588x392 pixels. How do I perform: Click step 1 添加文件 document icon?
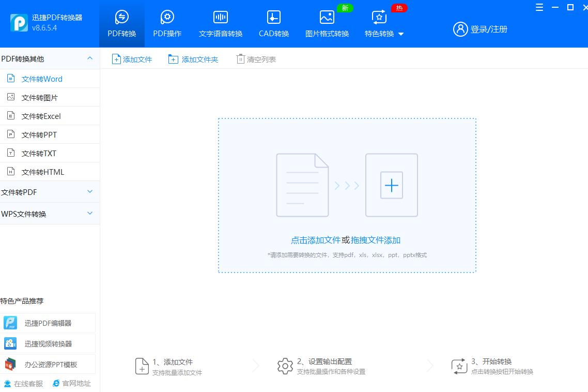pos(142,366)
